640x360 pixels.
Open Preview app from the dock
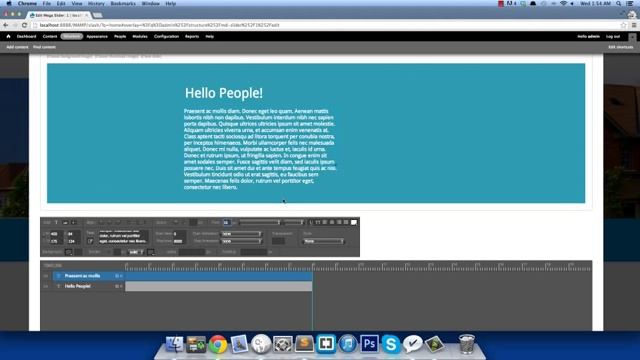pyautogui.click(x=239, y=344)
